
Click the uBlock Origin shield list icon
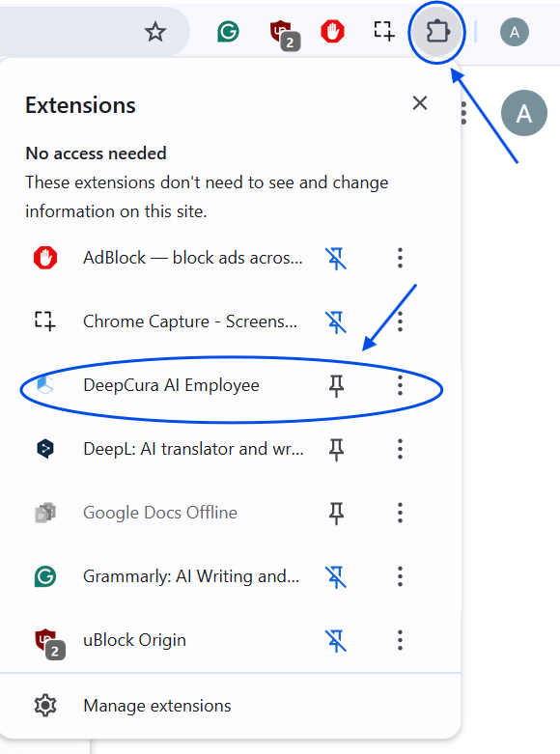[49, 643]
